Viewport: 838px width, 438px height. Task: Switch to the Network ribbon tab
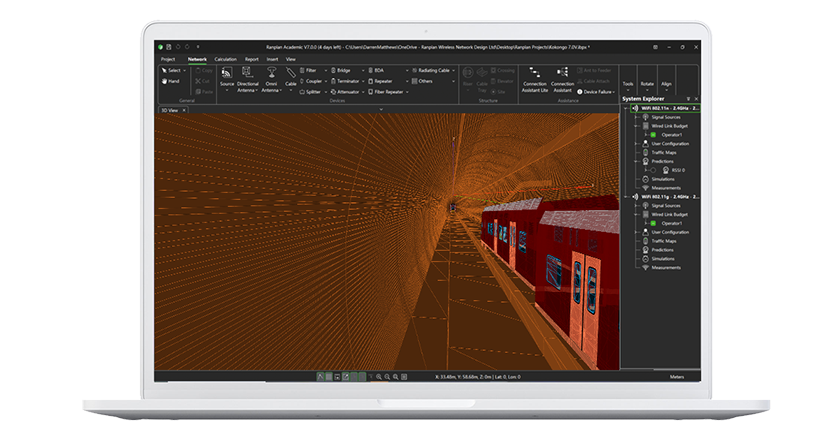coord(197,59)
